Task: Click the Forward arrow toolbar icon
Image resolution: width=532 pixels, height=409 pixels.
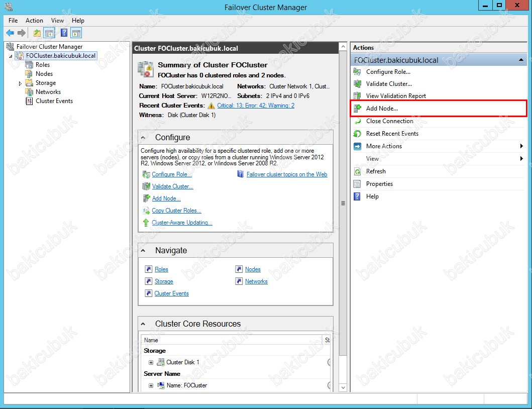Action: tap(22, 33)
